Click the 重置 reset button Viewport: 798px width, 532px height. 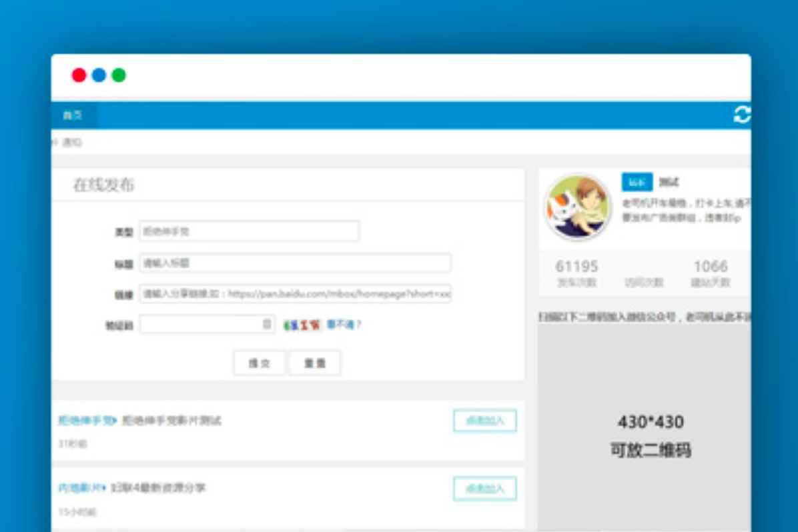(314, 363)
